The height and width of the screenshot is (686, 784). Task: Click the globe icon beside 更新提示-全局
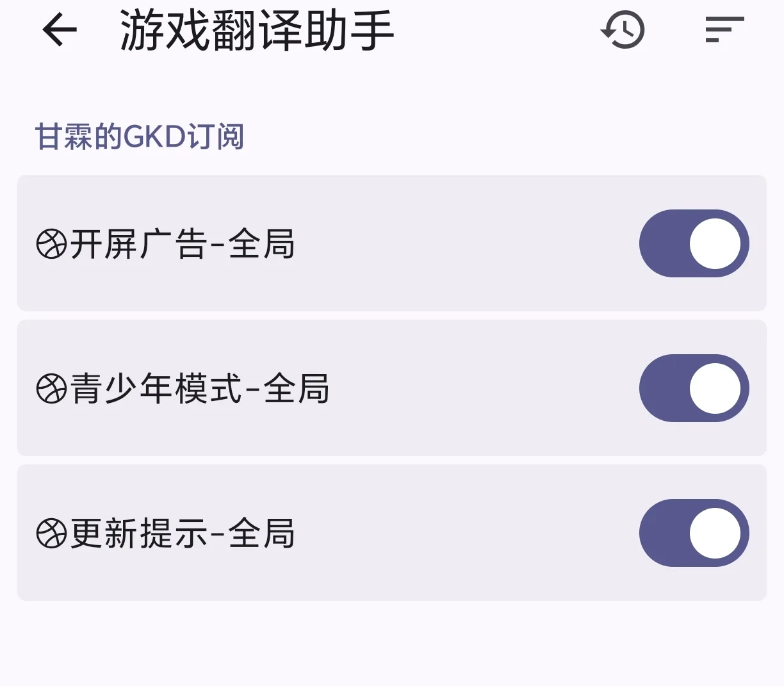pyautogui.click(x=51, y=534)
